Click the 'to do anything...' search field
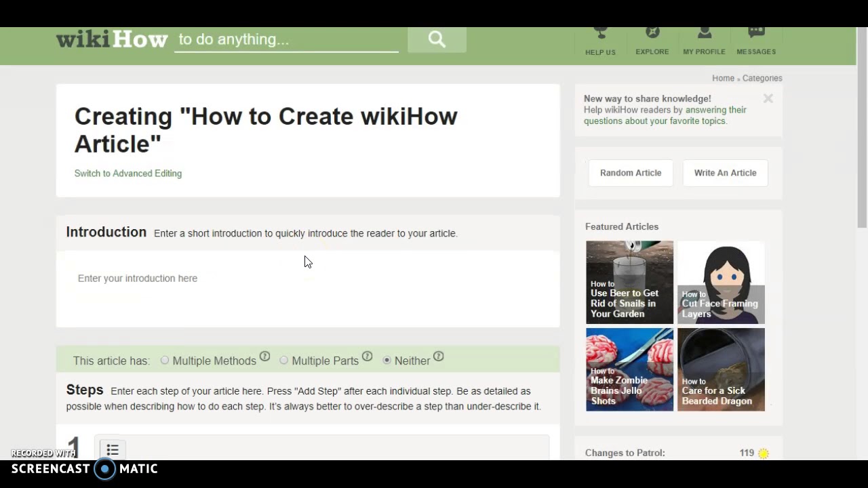 [286, 39]
